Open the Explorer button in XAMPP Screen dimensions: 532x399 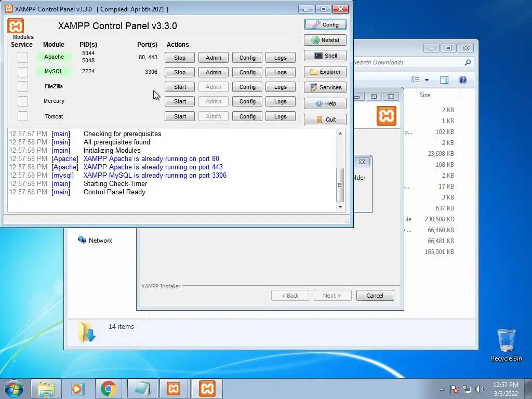click(x=325, y=72)
